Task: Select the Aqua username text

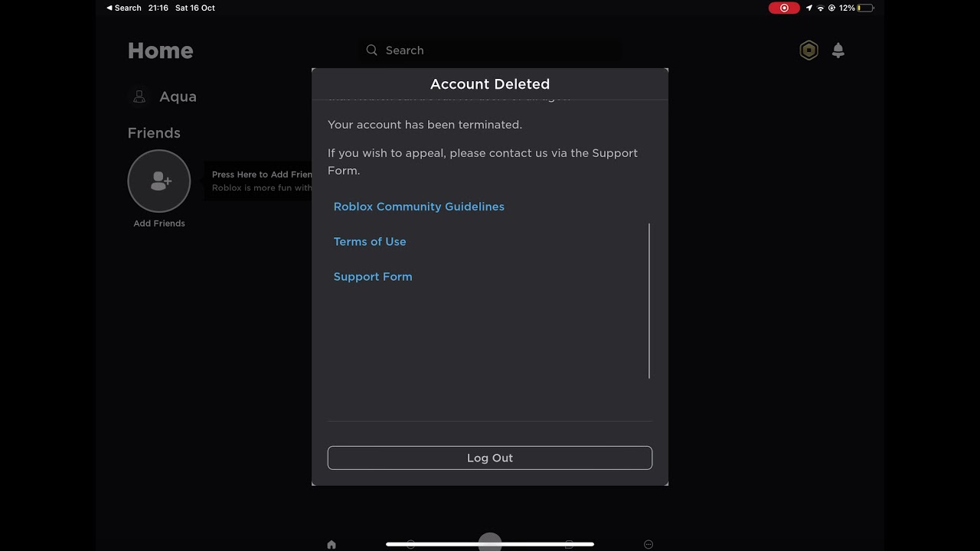Action: [178, 97]
